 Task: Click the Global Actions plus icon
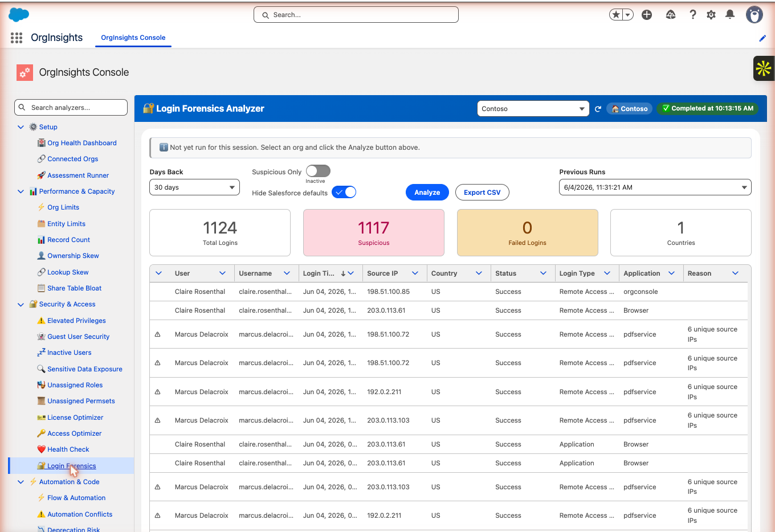[647, 15]
